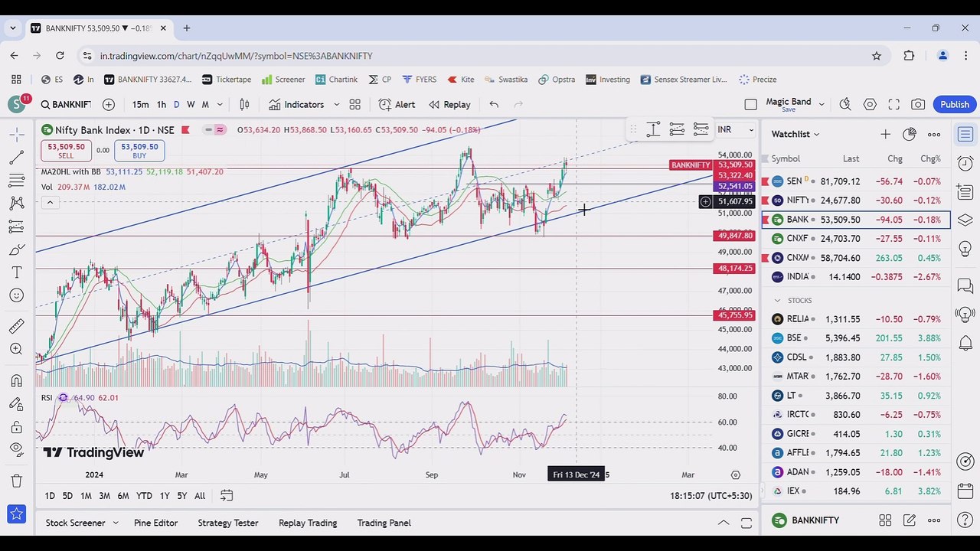
Task: Open the Strategy Tester tab
Action: pyautogui.click(x=227, y=523)
